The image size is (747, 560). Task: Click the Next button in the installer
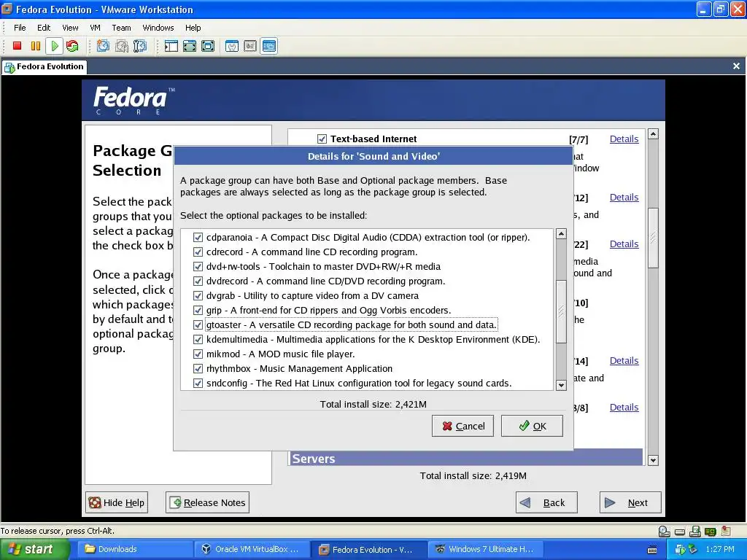[x=630, y=502]
